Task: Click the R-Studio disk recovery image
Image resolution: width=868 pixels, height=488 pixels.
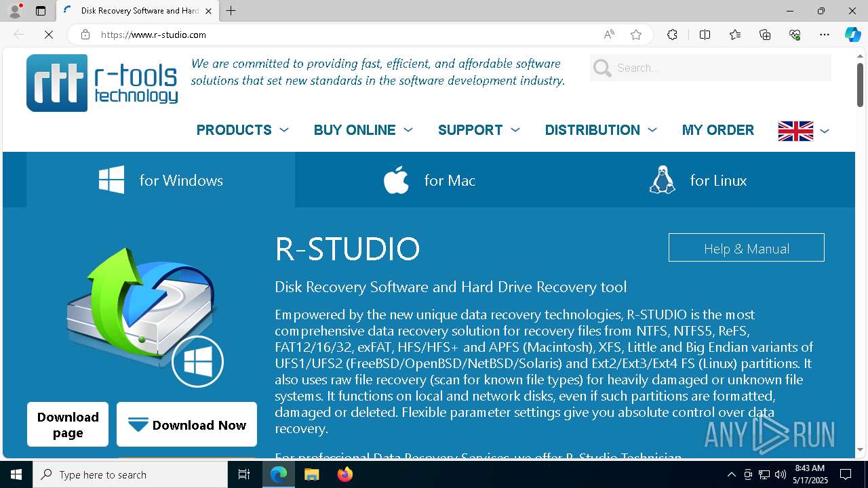Action: coord(144,316)
